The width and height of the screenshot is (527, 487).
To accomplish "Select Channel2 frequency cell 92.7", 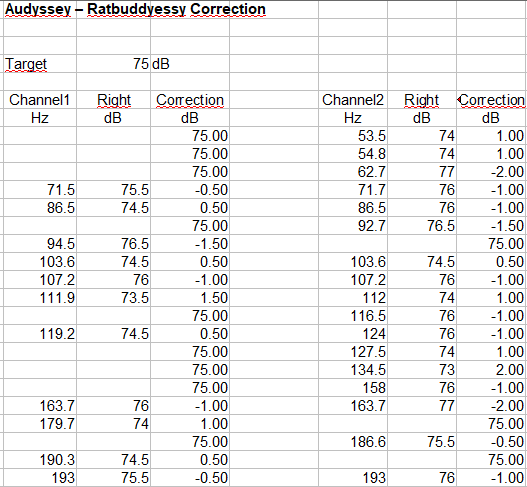I will 353,226.
